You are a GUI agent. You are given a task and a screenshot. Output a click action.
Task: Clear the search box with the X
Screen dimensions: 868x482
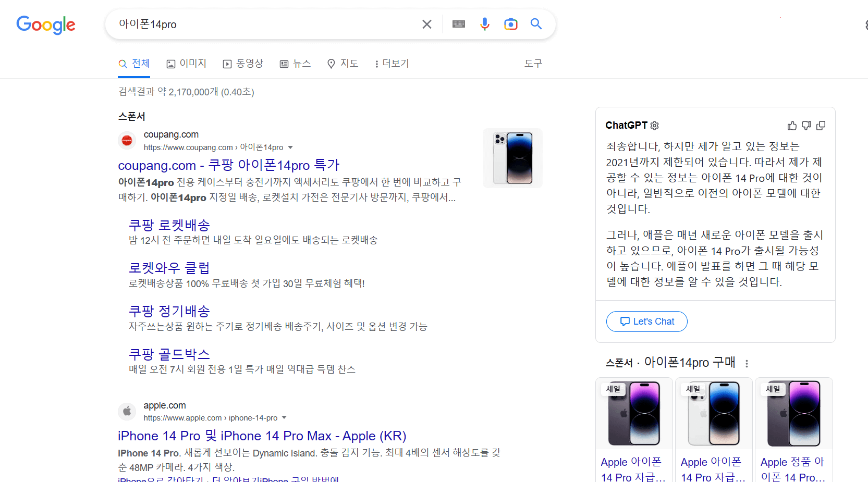pyautogui.click(x=426, y=23)
